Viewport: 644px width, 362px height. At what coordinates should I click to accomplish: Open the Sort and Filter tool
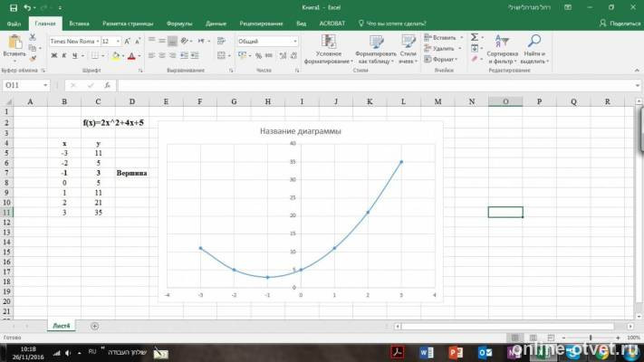pyautogui.click(x=502, y=50)
